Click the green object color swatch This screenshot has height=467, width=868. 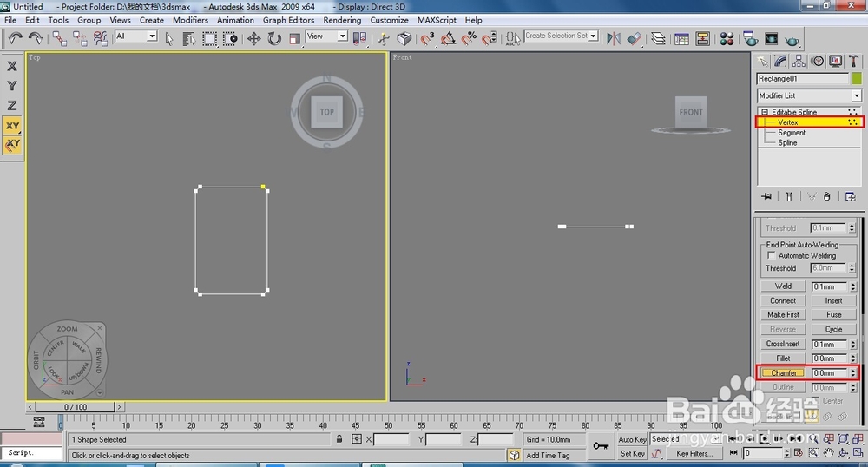[x=857, y=79]
